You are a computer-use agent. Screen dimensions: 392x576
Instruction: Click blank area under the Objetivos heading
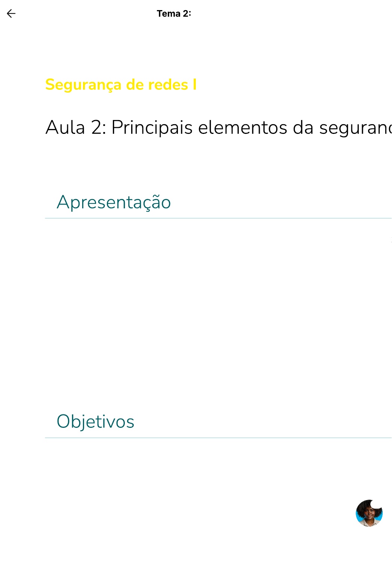click(187, 471)
